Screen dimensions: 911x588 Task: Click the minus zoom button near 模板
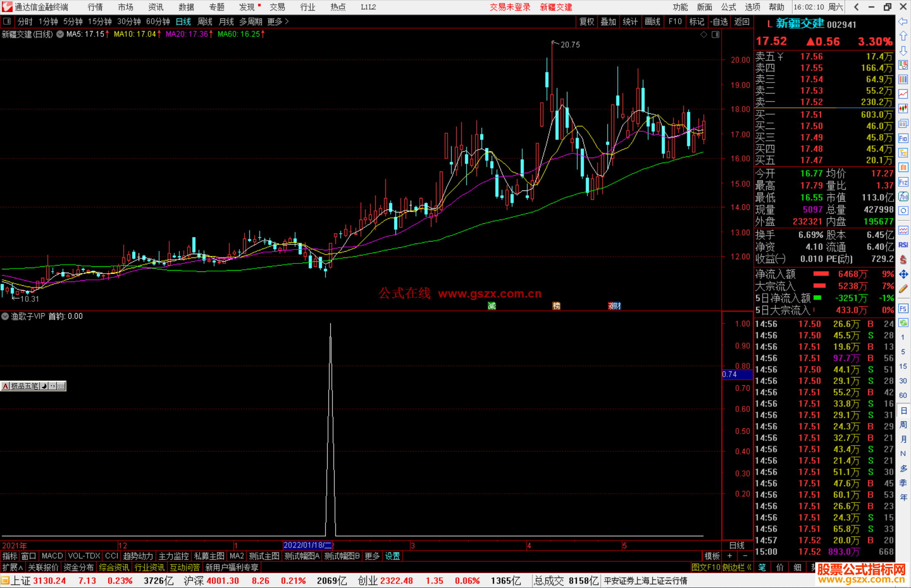745,556
